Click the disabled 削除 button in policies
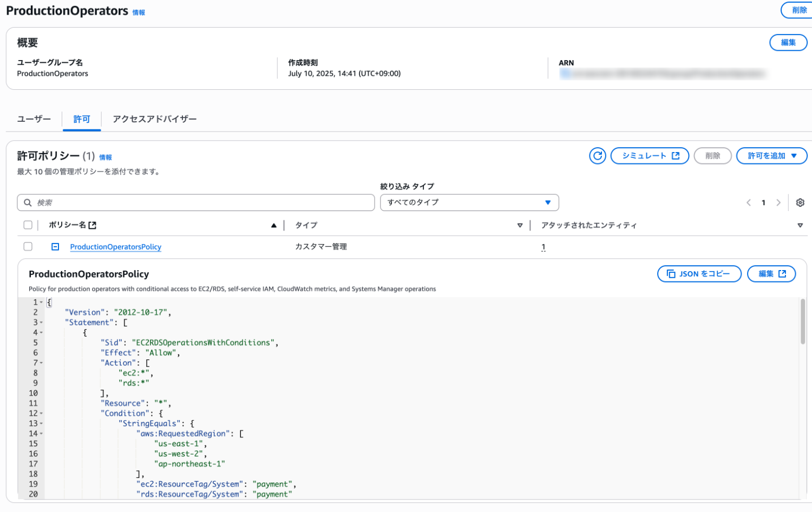This screenshot has width=812, height=512. click(x=713, y=156)
